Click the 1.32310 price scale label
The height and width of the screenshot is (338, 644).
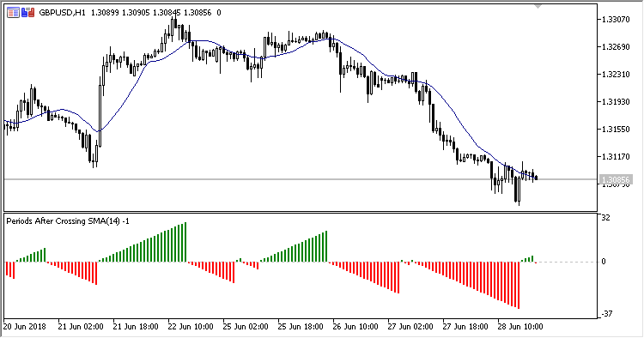[x=616, y=75]
